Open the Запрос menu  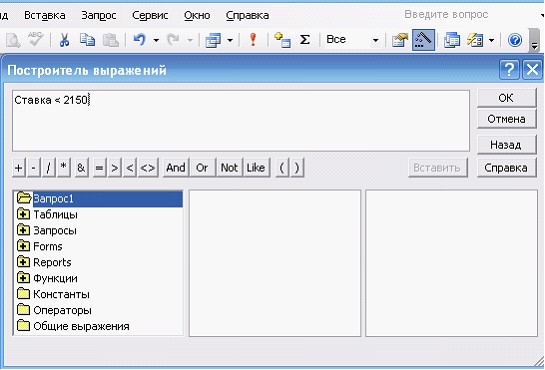(99, 15)
